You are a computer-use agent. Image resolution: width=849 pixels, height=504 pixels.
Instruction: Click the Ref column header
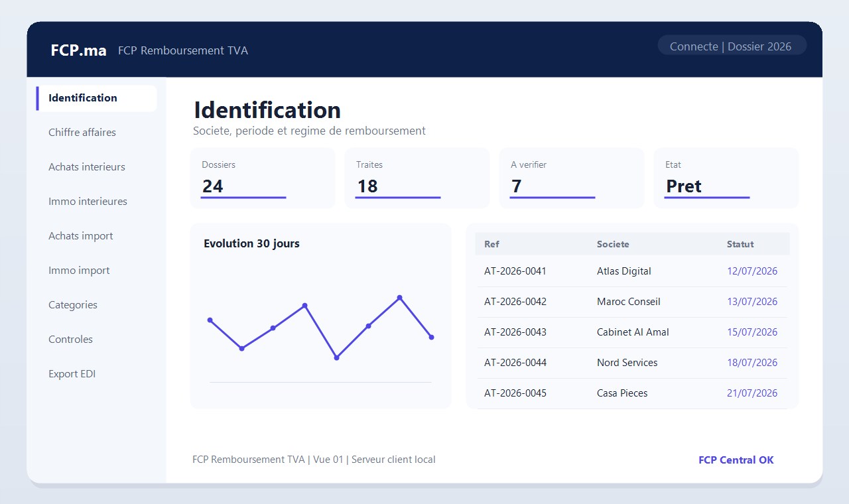click(491, 244)
